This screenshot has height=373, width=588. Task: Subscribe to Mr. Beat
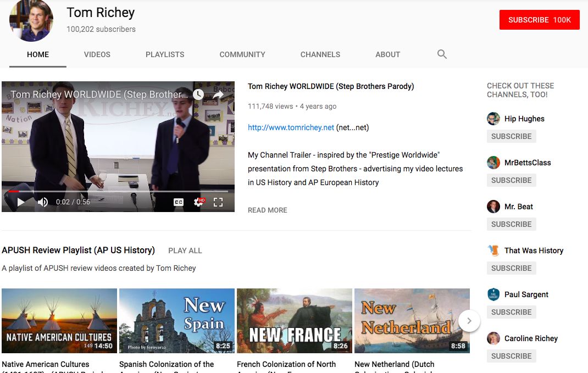tap(512, 224)
